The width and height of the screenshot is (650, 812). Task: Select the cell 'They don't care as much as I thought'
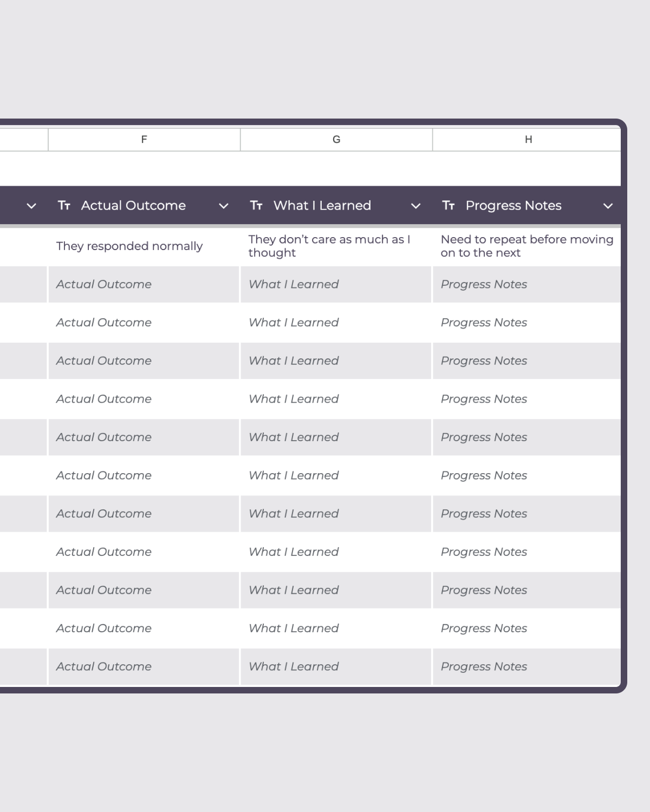[x=336, y=246]
